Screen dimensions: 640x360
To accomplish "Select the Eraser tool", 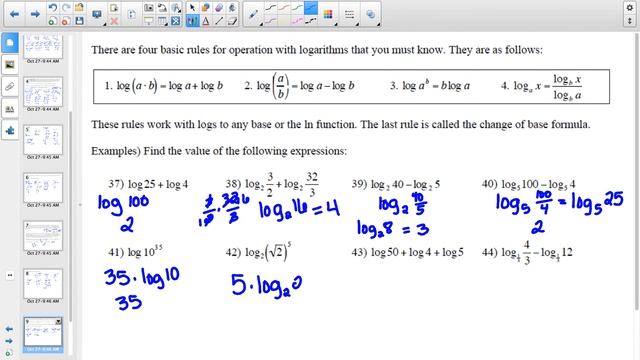I will tap(219, 8).
